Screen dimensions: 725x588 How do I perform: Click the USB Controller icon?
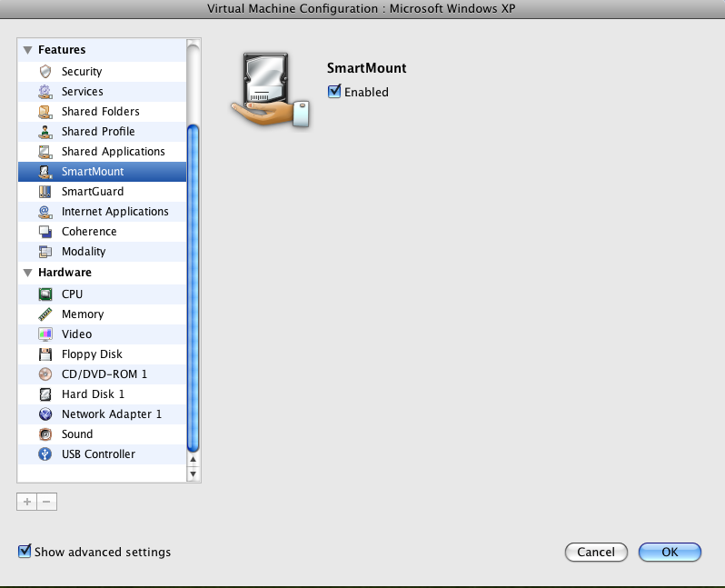tap(45, 454)
